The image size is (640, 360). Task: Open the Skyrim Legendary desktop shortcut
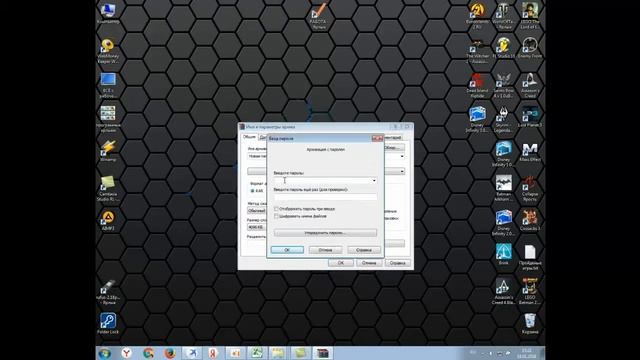click(504, 120)
